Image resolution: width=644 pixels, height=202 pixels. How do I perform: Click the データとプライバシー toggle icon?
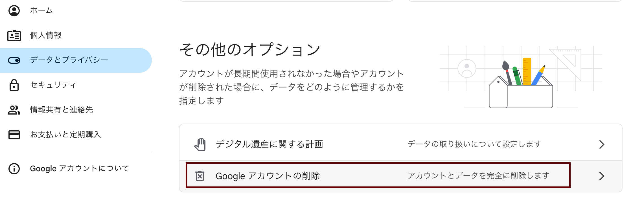[14, 60]
